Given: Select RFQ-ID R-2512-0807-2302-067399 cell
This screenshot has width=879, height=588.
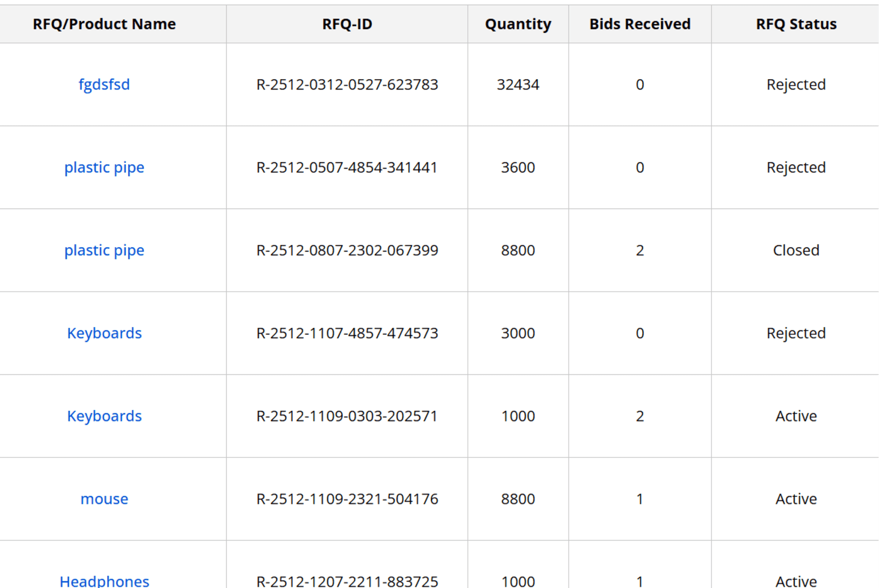Looking at the screenshot, I should point(347,250).
